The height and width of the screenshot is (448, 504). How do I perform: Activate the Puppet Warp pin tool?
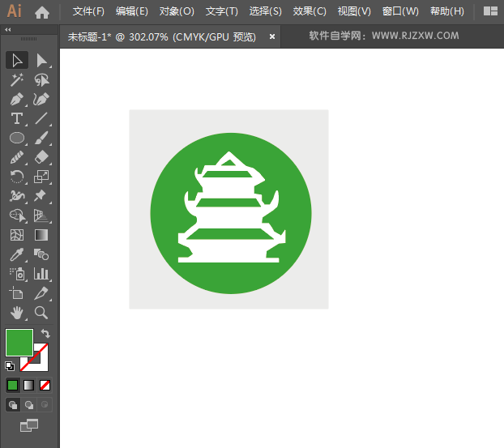[41, 196]
